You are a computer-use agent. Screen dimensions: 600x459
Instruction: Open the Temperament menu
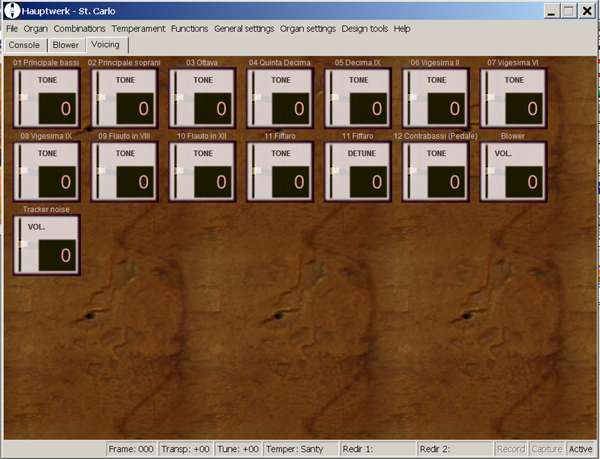(x=138, y=29)
